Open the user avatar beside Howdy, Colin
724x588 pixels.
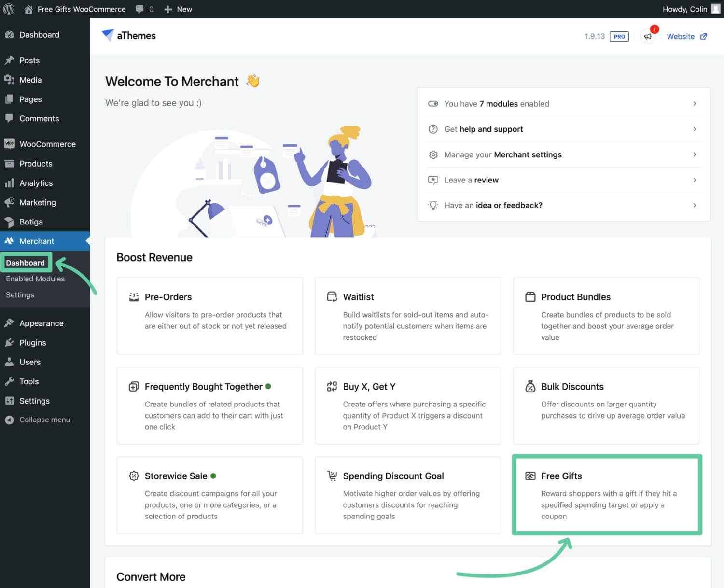pyautogui.click(x=716, y=9)
